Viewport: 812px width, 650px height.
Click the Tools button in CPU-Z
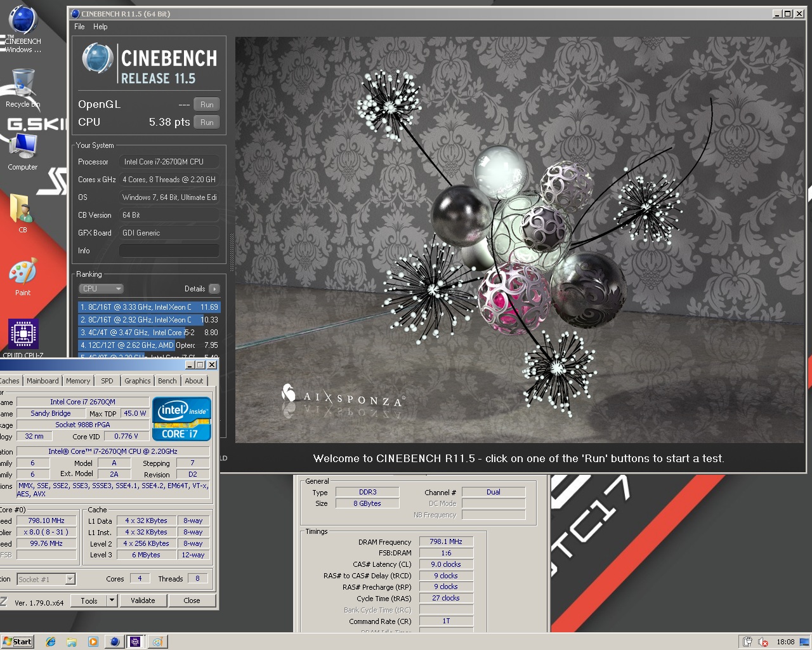89,600
